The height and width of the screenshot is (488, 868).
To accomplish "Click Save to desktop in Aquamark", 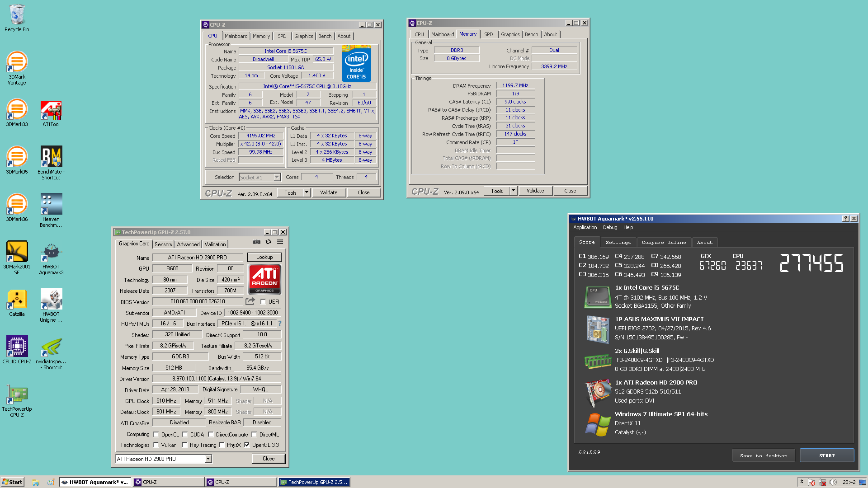I will tap(764, 455).
